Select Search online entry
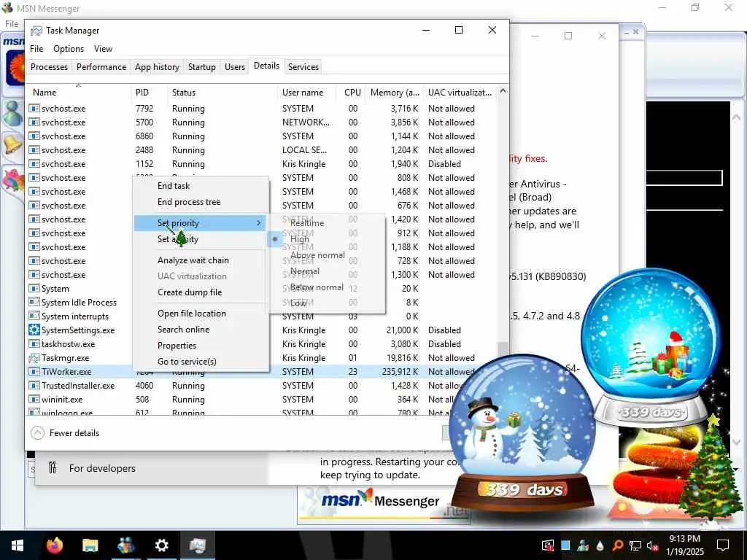 [x=201, y=330]
